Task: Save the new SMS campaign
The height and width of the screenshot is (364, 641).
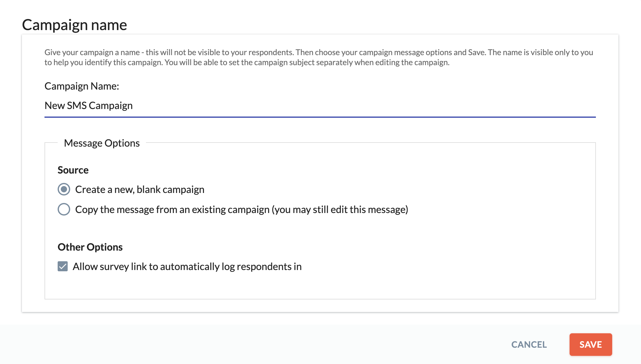Action: point(590,345)
